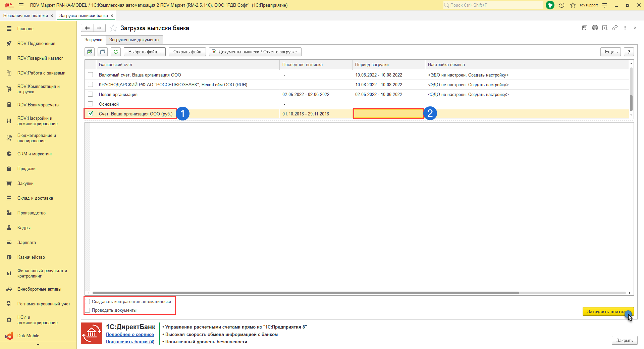Open the vertical three-dot options menu

[x=625, y=28]
